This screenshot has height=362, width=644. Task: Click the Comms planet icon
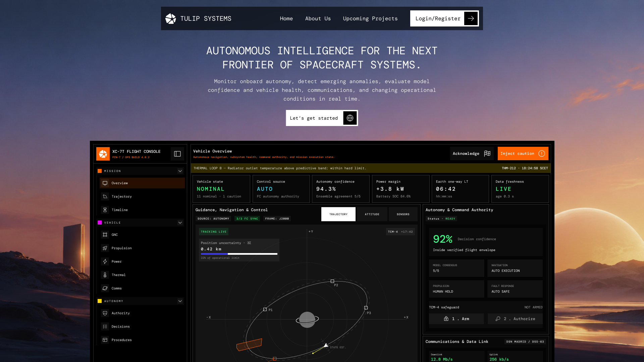pos(105,288)
